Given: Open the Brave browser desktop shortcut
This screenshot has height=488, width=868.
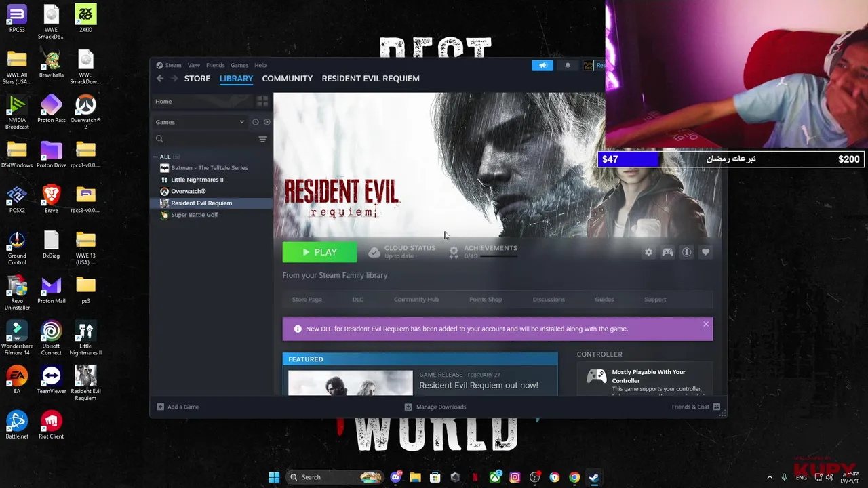Looking at the screenshot, I should [x=51, y=199].
